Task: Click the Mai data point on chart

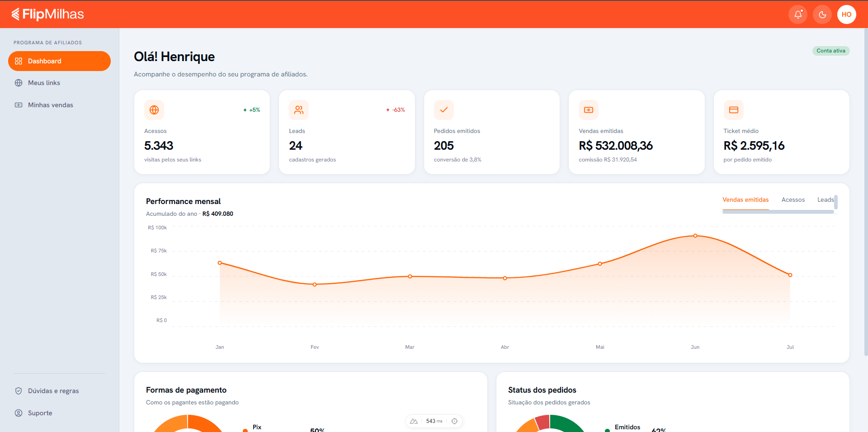Action: [600, 264]
